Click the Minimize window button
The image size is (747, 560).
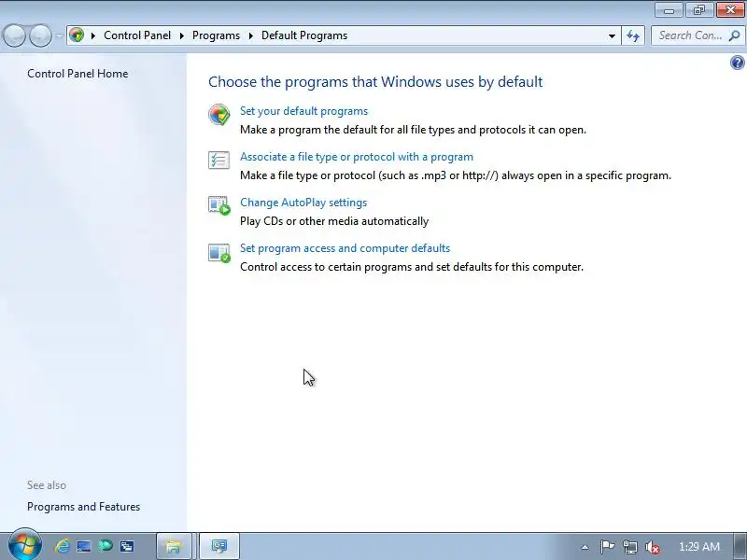(x=669, y=10)
